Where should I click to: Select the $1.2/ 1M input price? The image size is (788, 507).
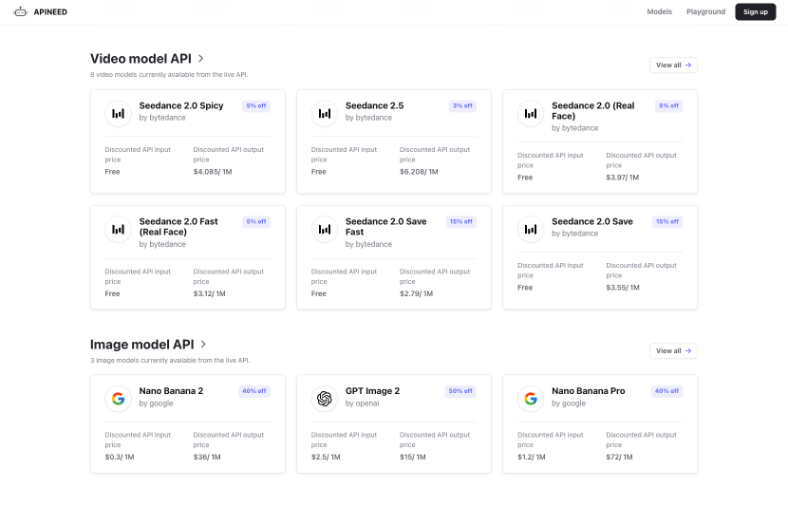[x=531, y=456]
